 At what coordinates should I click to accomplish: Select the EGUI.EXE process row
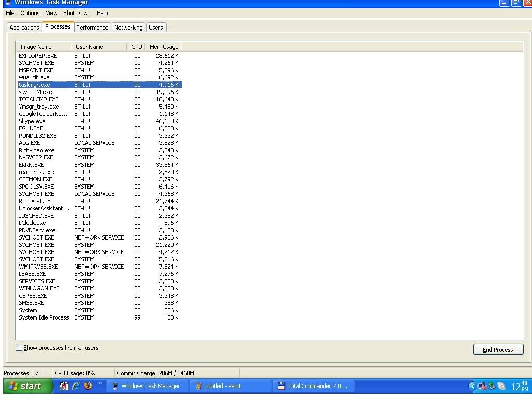[x=100, y=128]
